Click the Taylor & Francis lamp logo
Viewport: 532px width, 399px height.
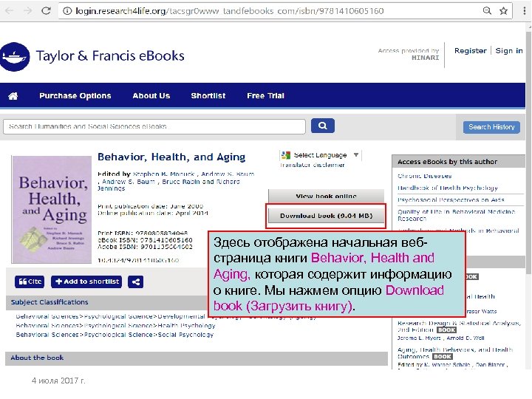point(15,57)
